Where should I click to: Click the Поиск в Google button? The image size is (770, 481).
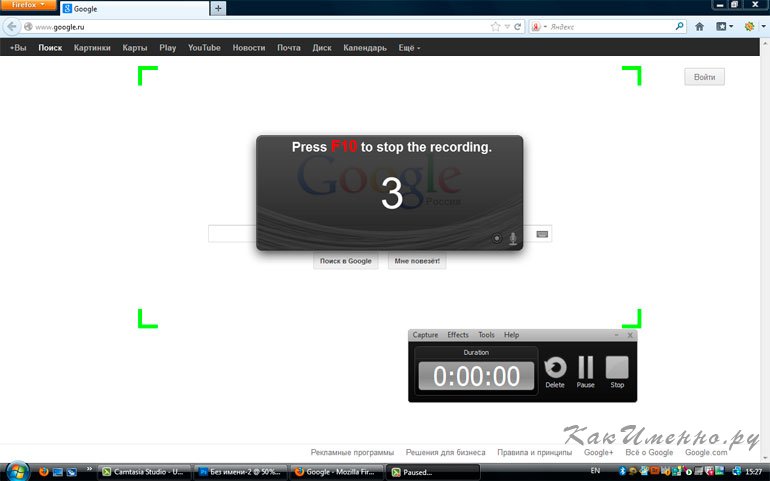(346, 261)
